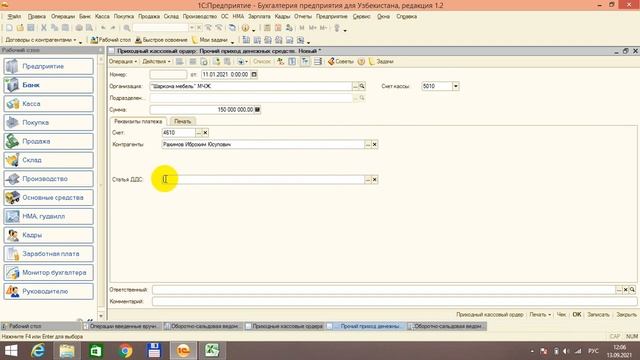640x360 pixels.
Task: Click the OK button
Action: coord(577,315)
